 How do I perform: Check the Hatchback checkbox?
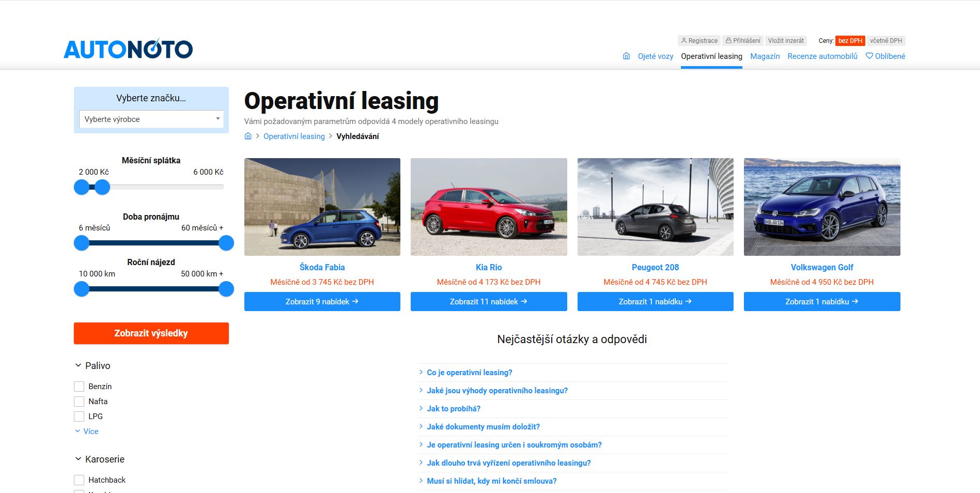79,480
